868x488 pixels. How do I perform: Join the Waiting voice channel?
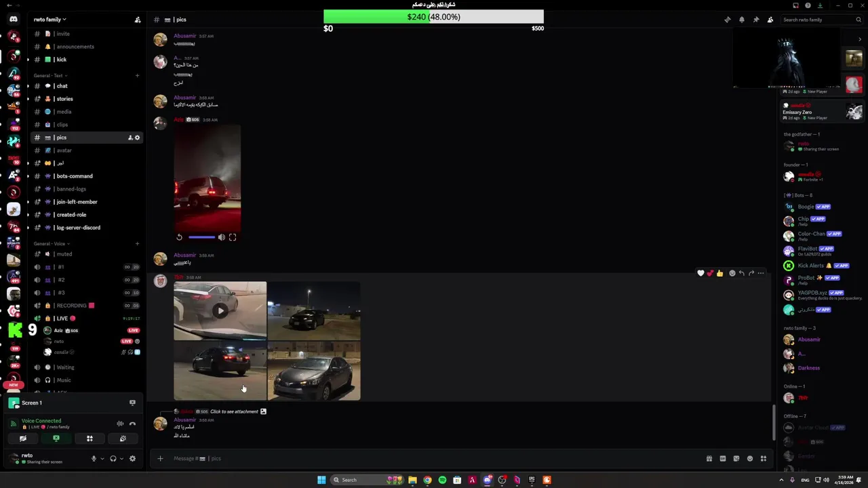(x=87, y=367)
